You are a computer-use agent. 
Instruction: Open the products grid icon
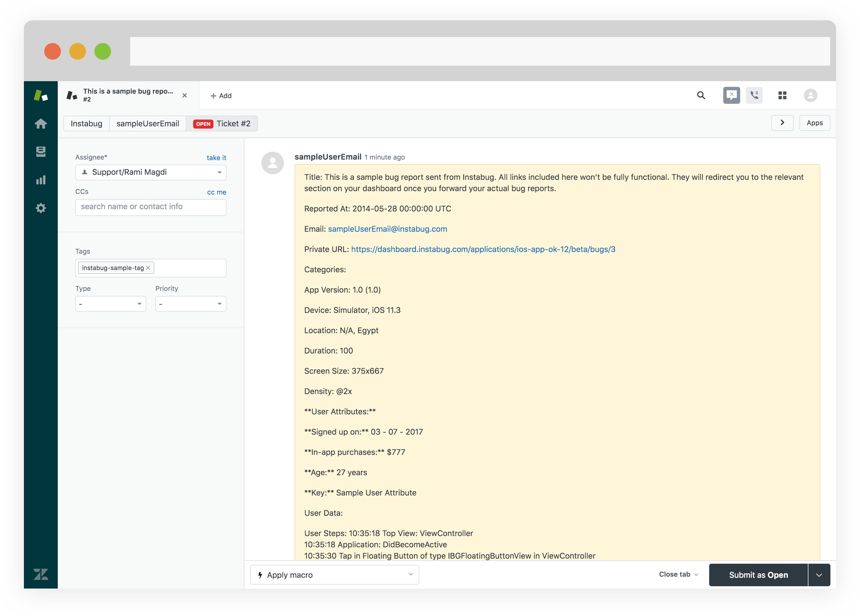[782, 96]
